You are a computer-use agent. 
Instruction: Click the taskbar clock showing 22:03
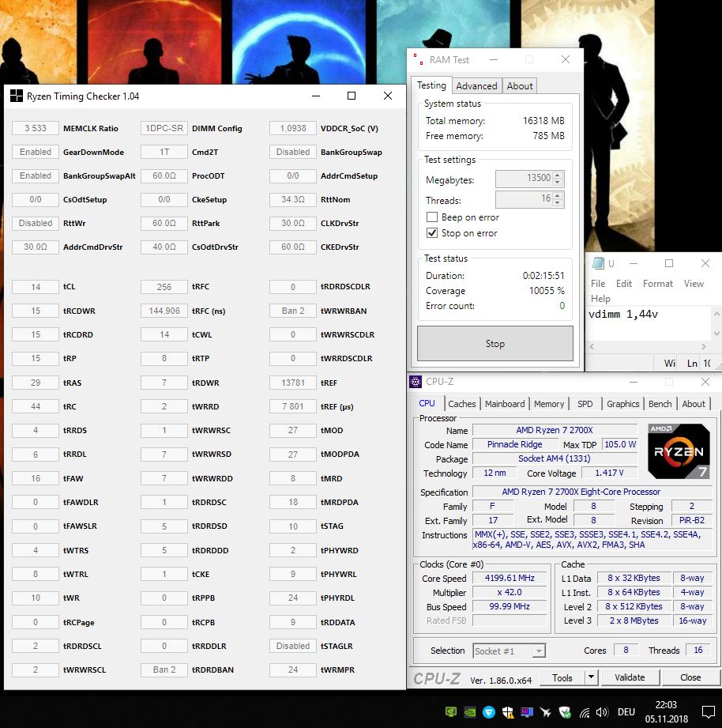tap(667, 711)
